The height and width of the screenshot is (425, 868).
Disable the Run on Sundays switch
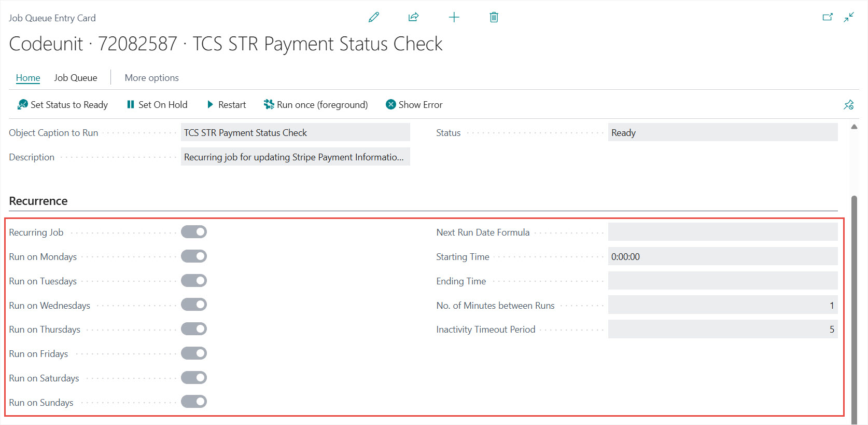(194, 402)
